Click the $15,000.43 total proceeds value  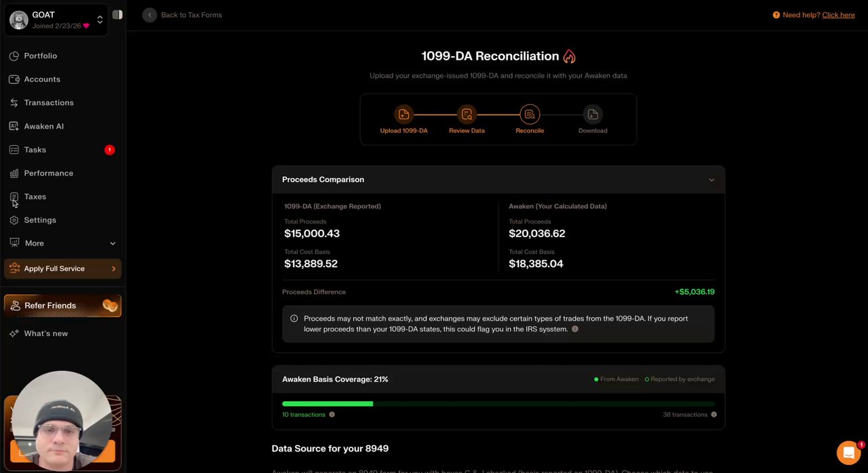coord(312,234)
